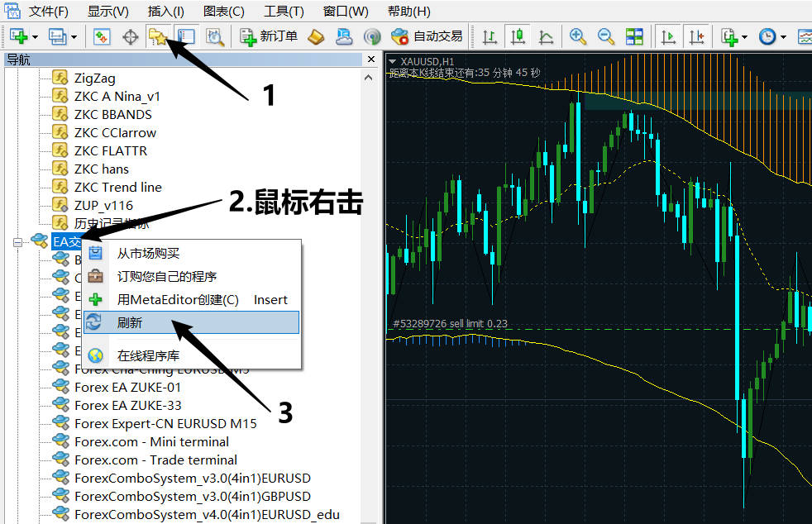Click the Periods clock icon

click(767, 36)
